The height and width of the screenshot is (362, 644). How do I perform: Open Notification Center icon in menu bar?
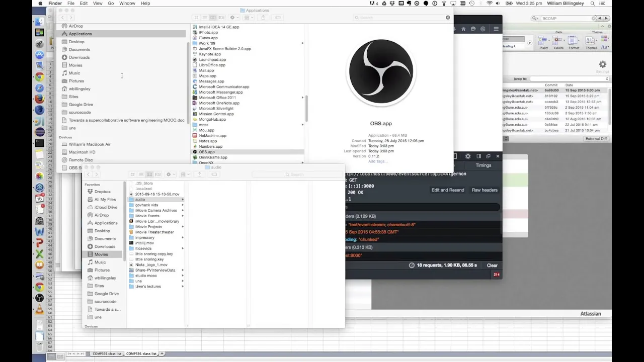point(602,4)
